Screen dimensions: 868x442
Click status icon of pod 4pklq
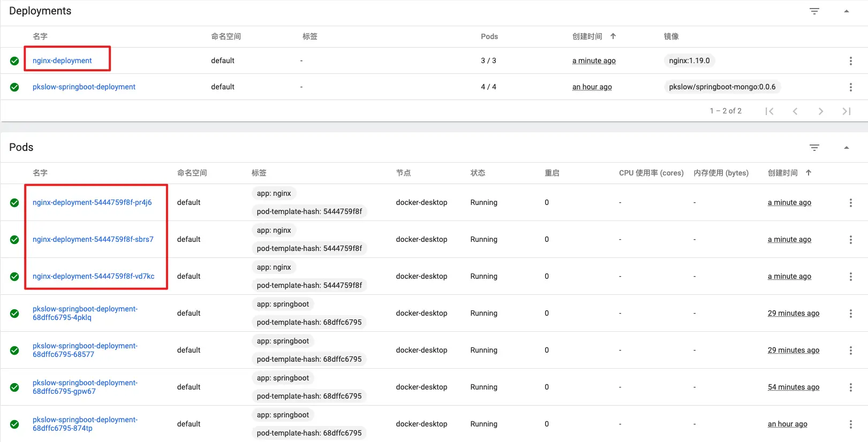[14, 314]
